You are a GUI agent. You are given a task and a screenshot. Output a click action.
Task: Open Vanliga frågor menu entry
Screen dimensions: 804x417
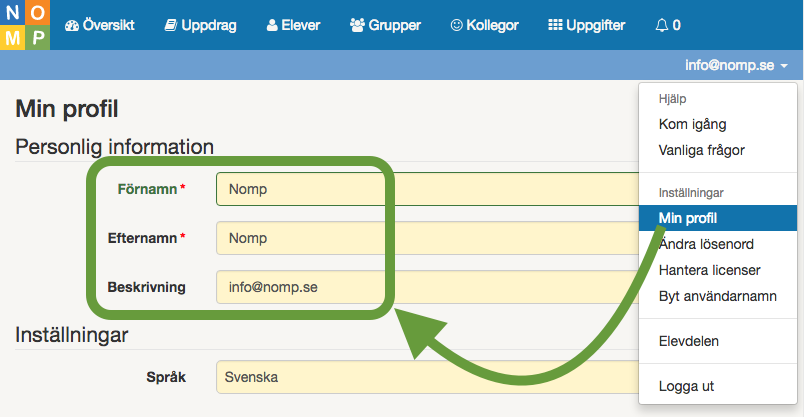tap(701, 150)
